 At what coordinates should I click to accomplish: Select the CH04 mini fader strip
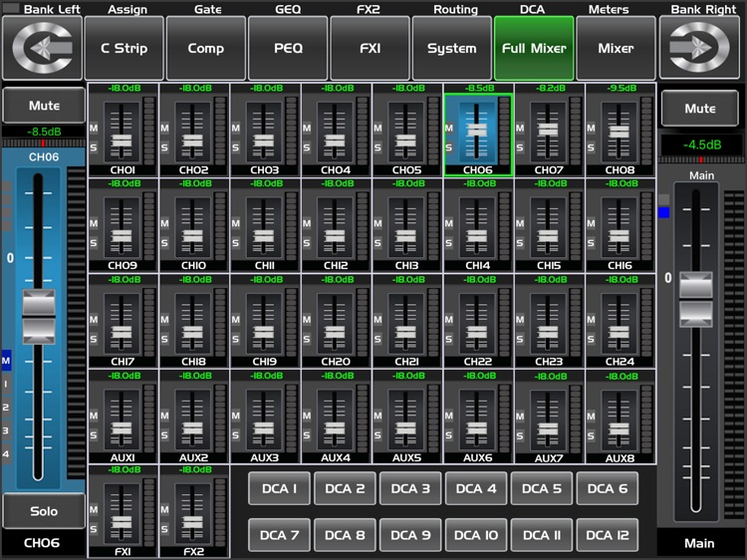336,130
